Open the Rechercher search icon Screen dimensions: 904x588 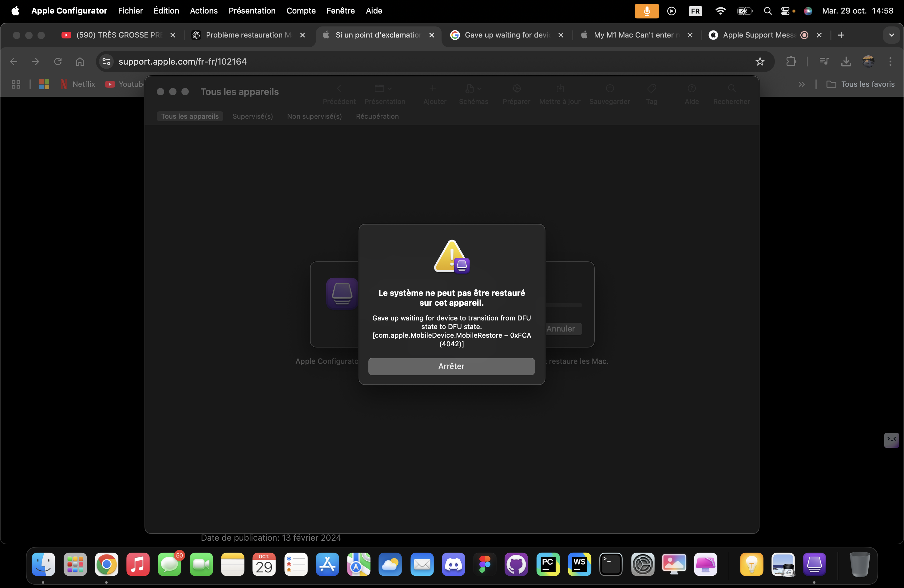click(x=731, y=89)
